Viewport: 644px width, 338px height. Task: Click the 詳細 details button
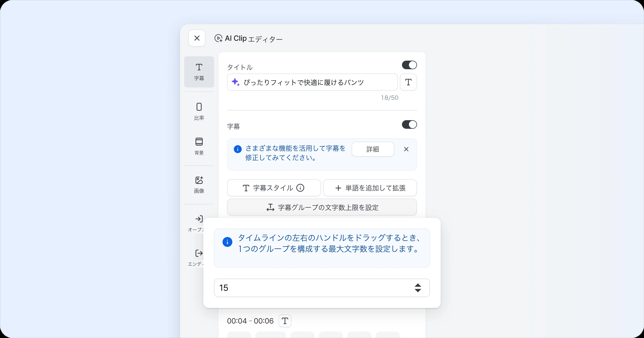(x=373, y=149)
